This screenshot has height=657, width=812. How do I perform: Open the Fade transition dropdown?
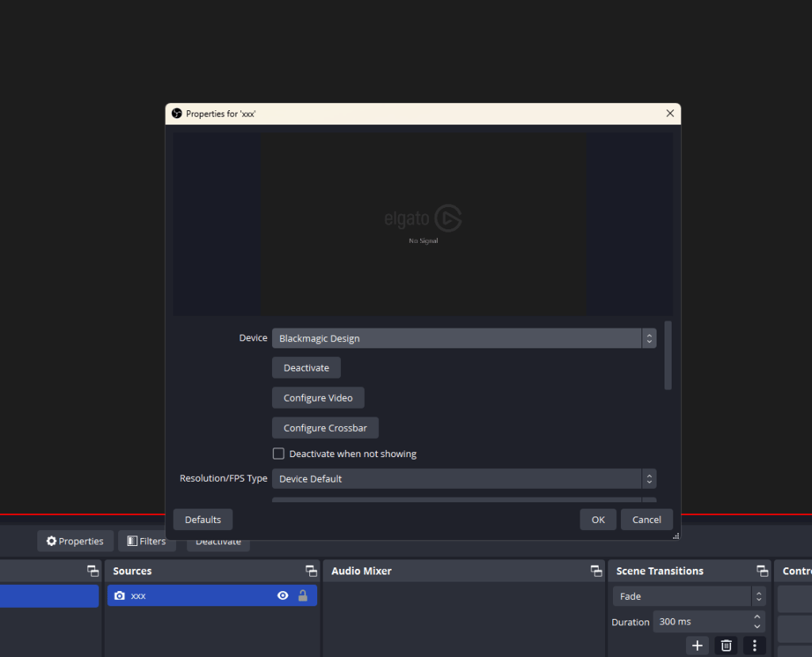click(689, 597)
